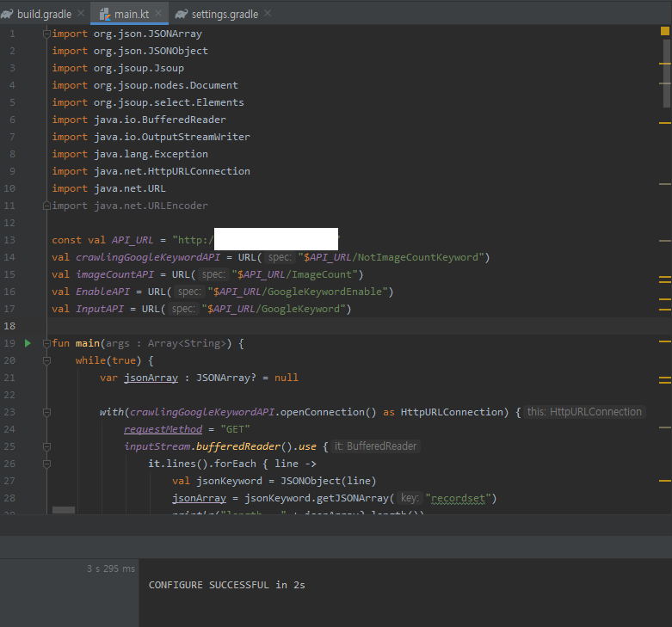Collapse the imports block at line 1
Screen dimensions: 672x627
(x=46, y=34)
